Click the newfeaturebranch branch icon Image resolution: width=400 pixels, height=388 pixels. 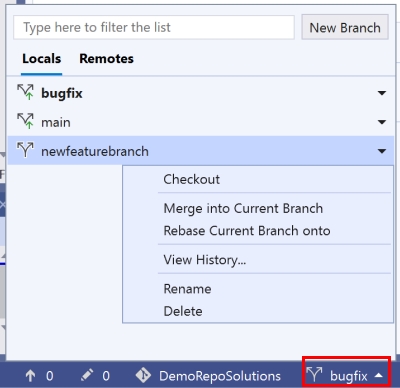pos(25,150)
